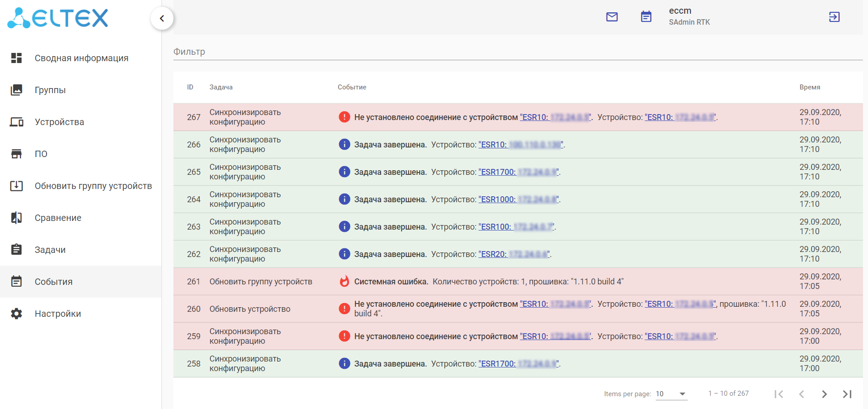The width and height of the screenshot is (868, 409).
Task: Open the Items per page dropdown
Action: [x=671, y=394]
